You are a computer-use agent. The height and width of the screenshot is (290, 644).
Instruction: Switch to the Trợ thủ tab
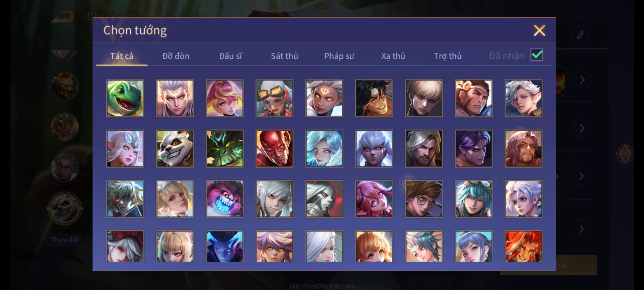tap(448, 56)
